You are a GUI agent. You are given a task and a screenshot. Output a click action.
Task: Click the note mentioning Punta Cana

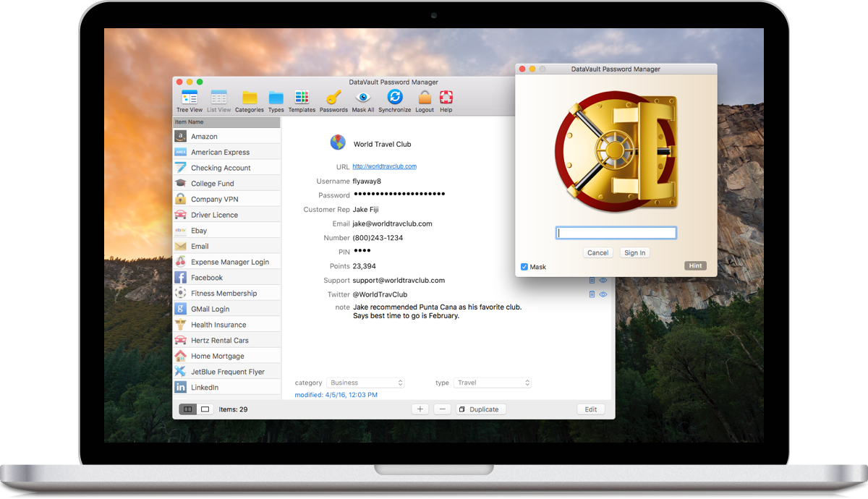pyautogui.click(x=437, y=311)
